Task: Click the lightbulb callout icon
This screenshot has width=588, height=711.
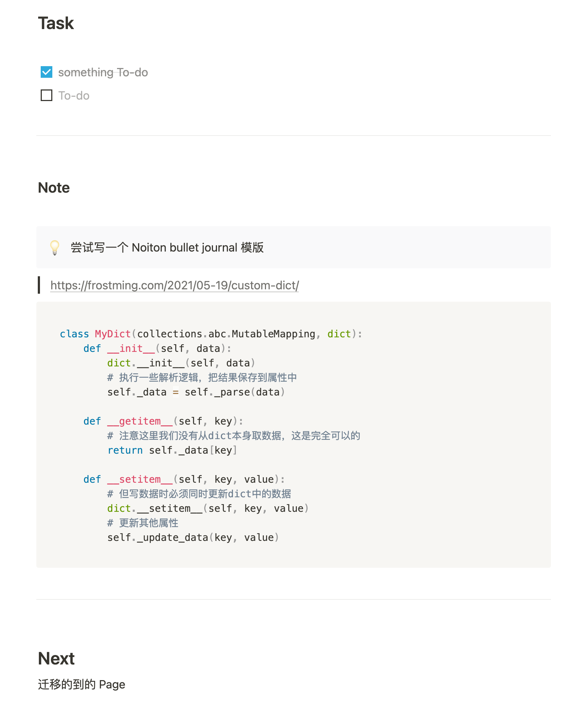Action: tap(55, 248)
